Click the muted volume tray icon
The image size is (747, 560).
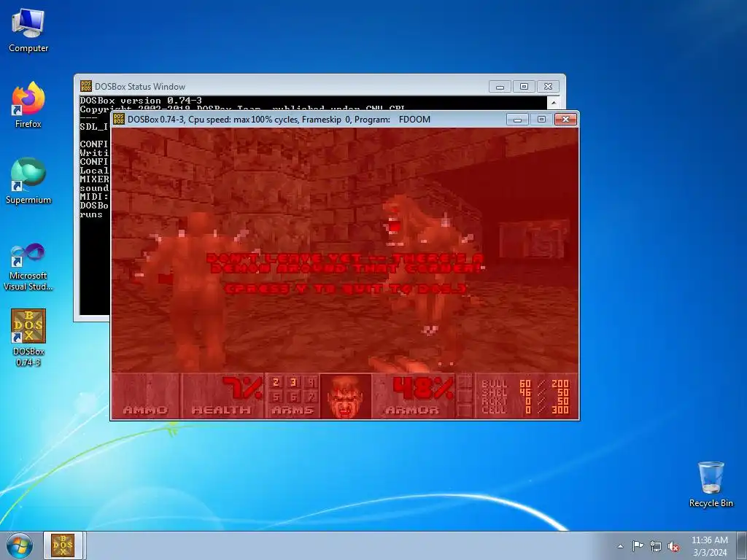click(x=673, y=546)
